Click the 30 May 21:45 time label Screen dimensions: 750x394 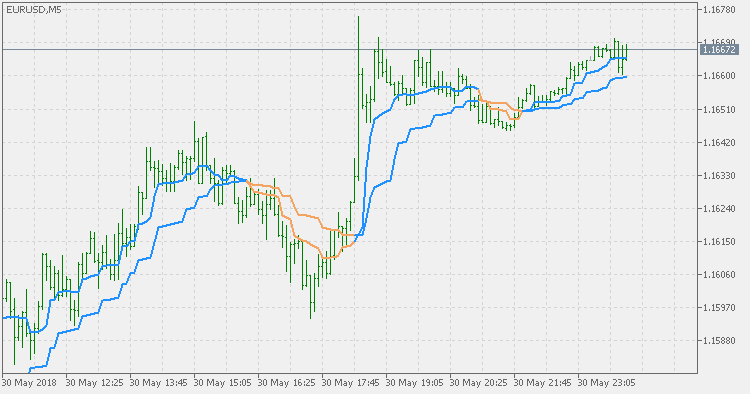click(x=542, y=383)
